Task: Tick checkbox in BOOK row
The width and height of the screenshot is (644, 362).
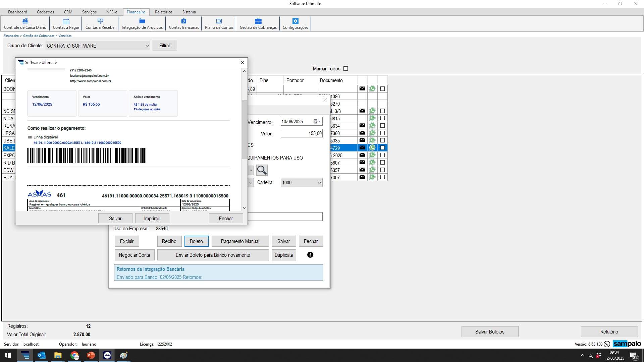Action: [383, 89]
